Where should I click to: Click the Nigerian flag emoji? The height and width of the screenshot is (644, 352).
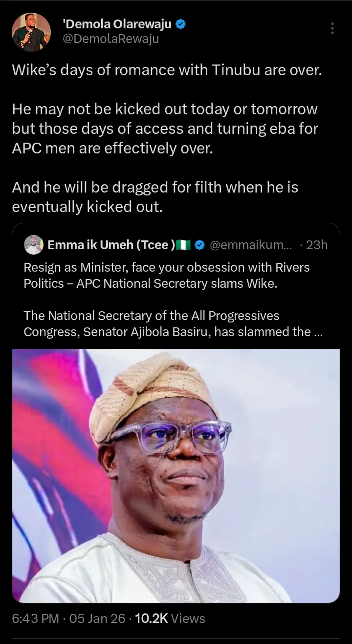click(184, 245)
